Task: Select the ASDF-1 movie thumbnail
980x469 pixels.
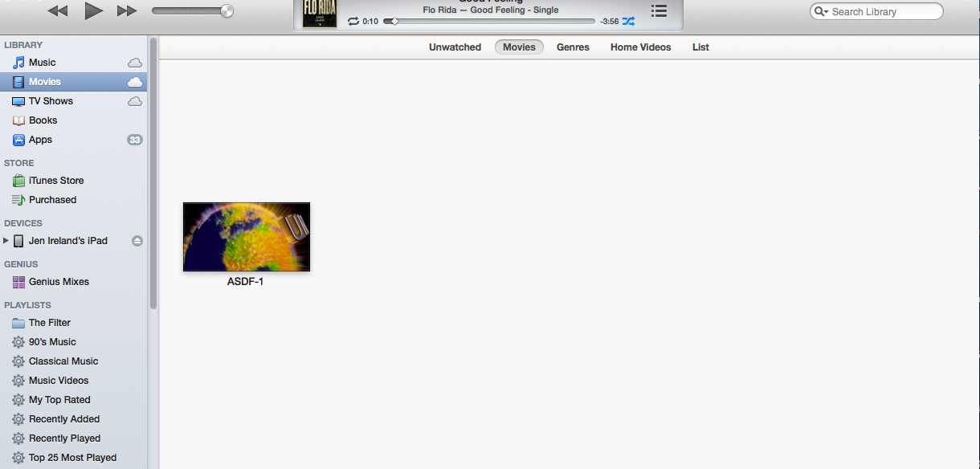Action: coord(247,237)
